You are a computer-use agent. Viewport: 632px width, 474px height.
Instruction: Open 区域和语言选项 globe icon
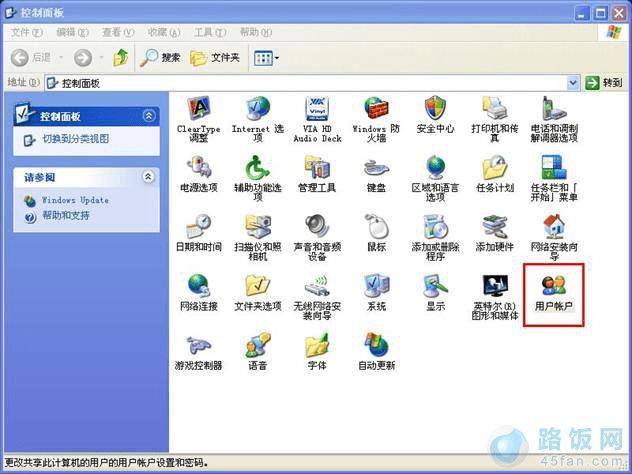pyautogui.click(x=435, y=167)
